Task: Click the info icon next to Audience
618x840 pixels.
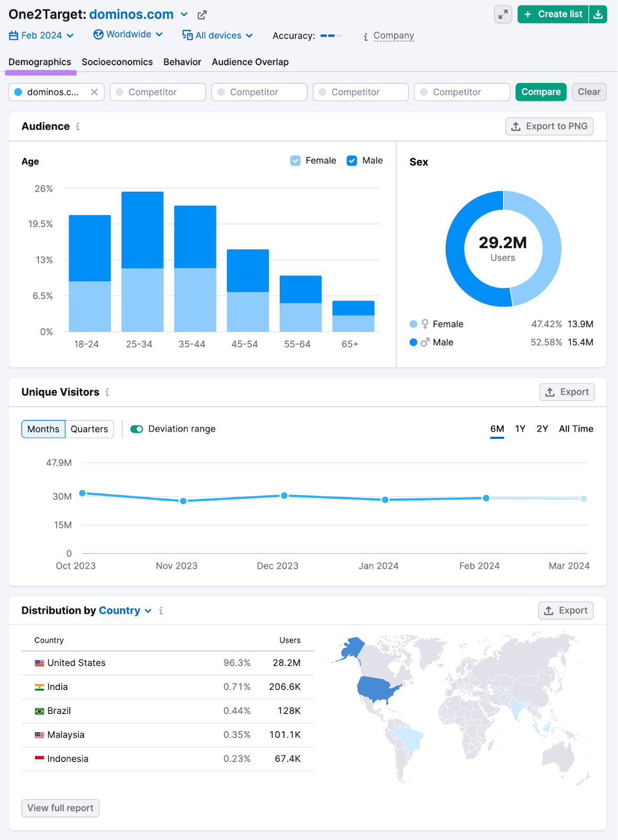Action: coord(78,127)
